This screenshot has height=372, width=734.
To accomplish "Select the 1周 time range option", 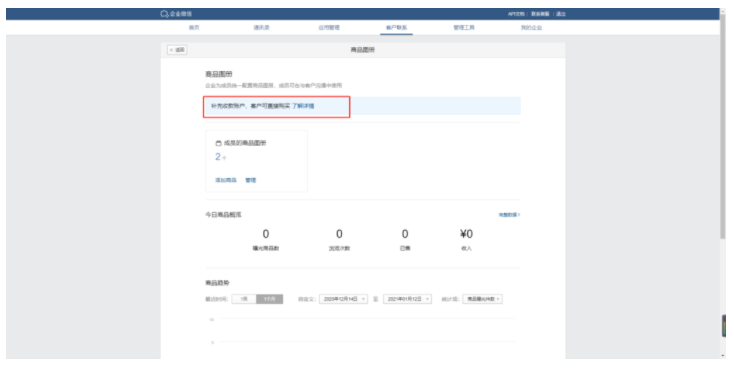I will [244, 299].
